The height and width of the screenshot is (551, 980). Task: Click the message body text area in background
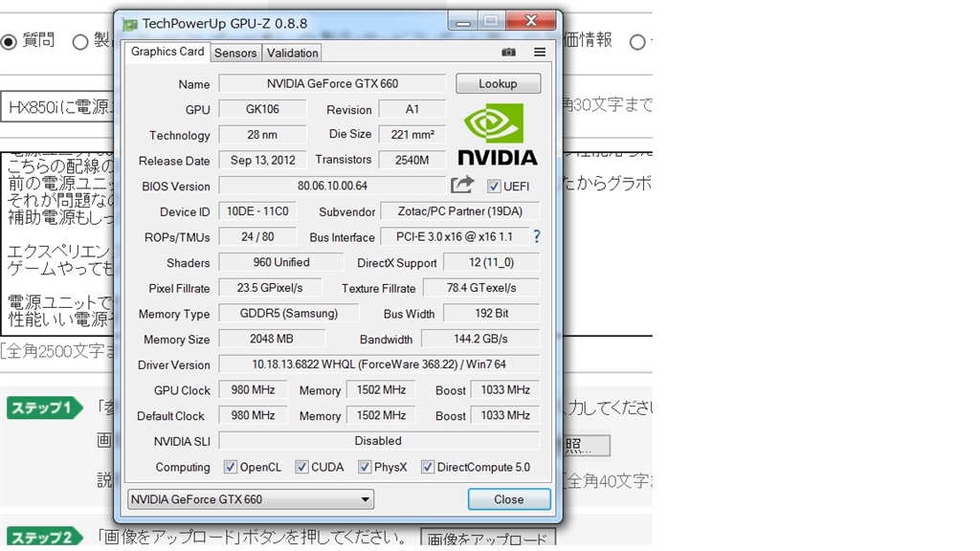[x=57, y=244]
